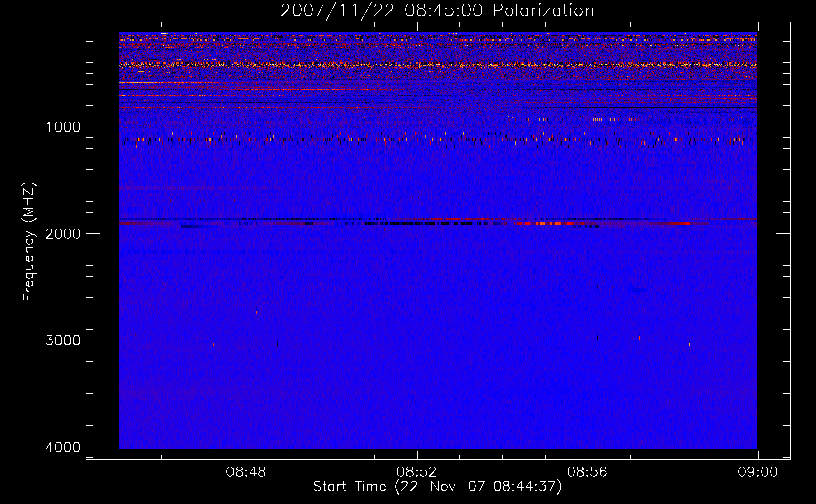Click the 08:48 time tick label

point(246,472)
